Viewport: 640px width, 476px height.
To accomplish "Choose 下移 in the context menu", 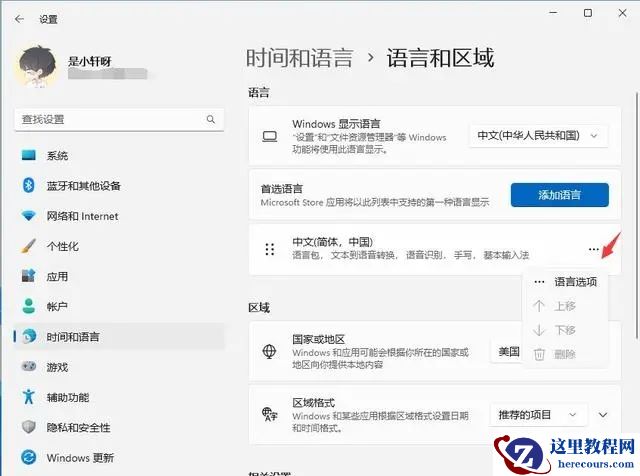I will (x=566, y=330).
